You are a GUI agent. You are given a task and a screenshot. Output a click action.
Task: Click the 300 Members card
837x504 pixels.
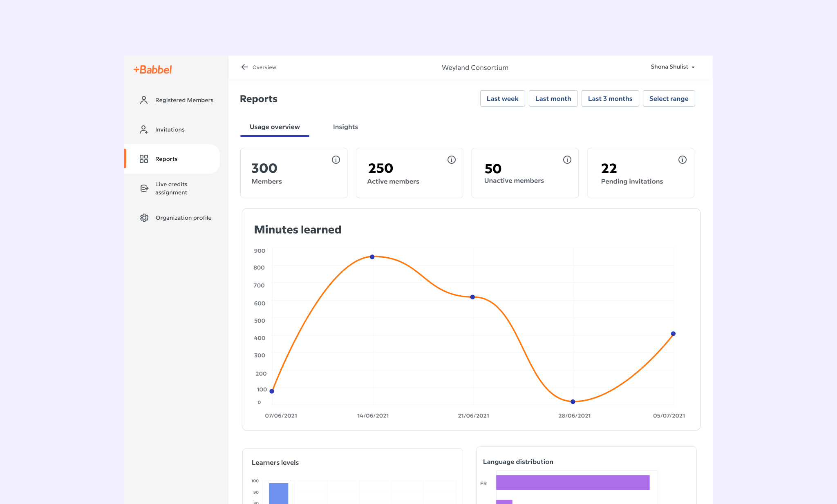coord(294,173)
